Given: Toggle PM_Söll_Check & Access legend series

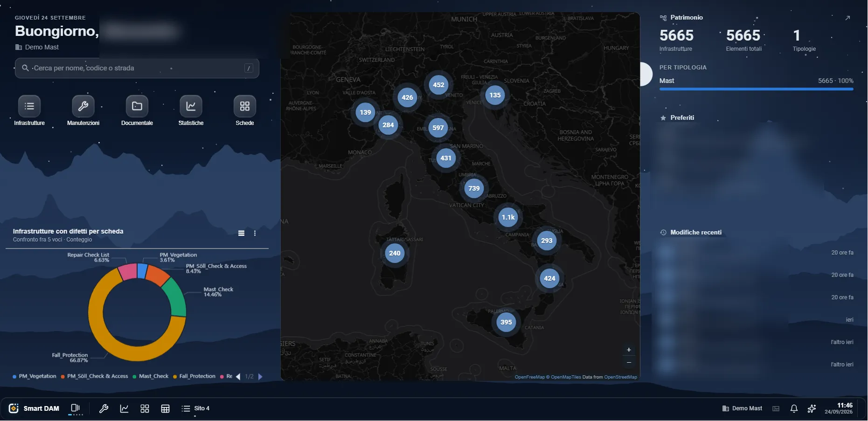Looking at the screenshot, I should [94, 376].
